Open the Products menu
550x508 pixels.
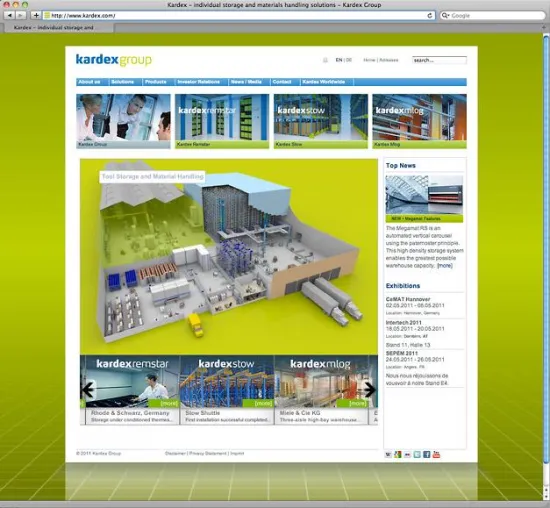click(156, 82)
